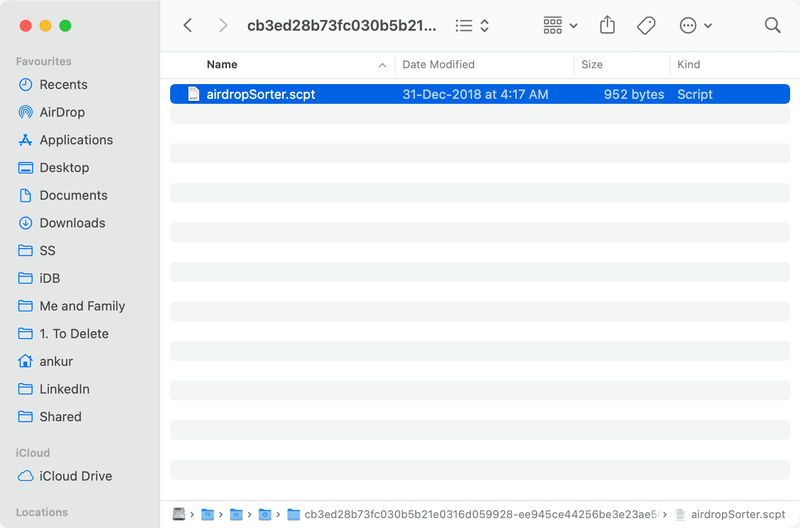Click the cb3ed28b73fc... folder in path bar

point(472,514)
